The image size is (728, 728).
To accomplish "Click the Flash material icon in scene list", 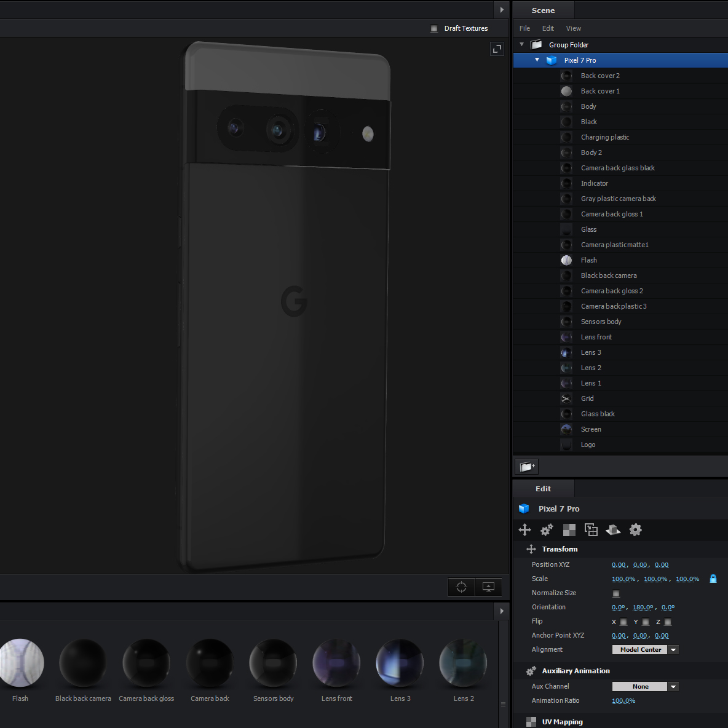I will (566, 261).
